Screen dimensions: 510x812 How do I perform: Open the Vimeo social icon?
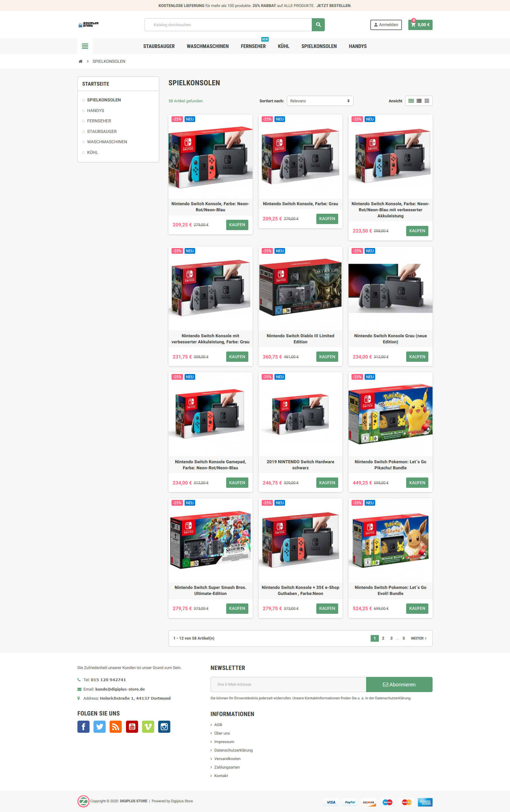(148, 727)
